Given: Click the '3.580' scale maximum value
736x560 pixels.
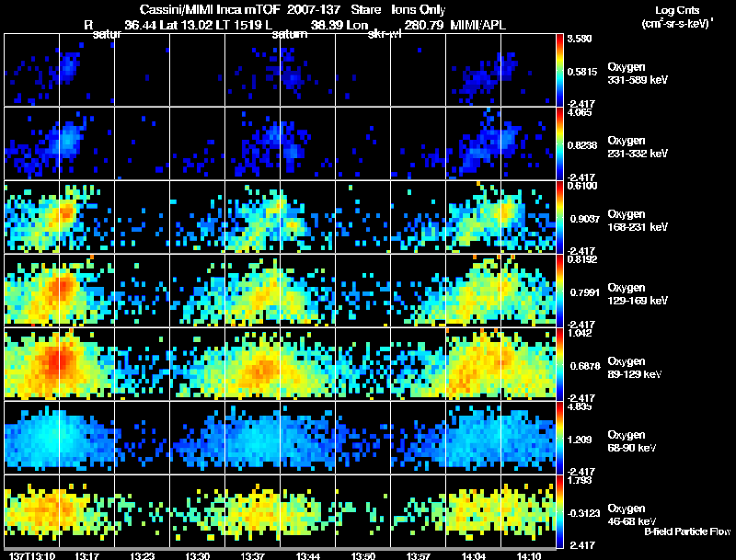Looking at the screenshot, I should point(580,39).
